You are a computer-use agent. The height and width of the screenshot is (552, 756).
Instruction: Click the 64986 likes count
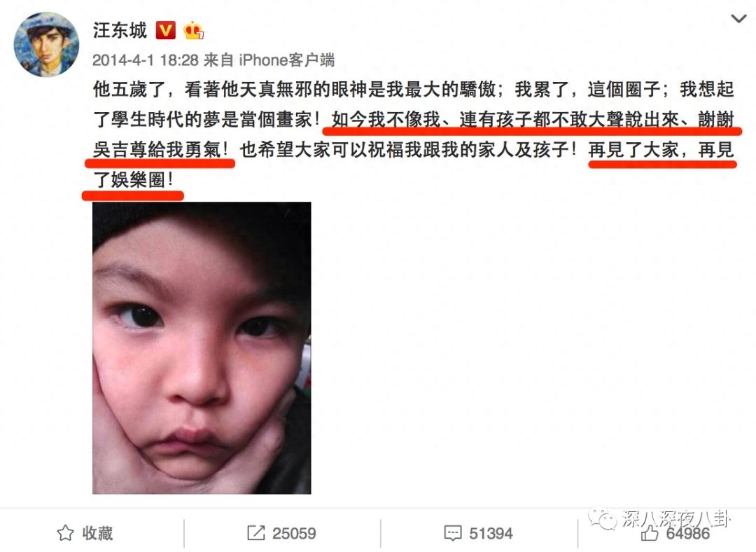687,533
